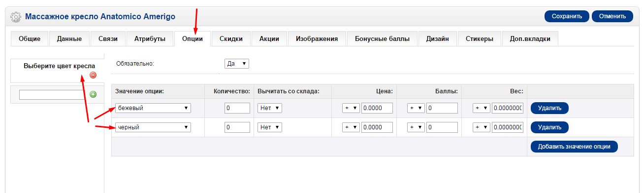Screen dimensions: 644x193
Task: Click the 'Количество:' column header
Action: click(232, 91)
